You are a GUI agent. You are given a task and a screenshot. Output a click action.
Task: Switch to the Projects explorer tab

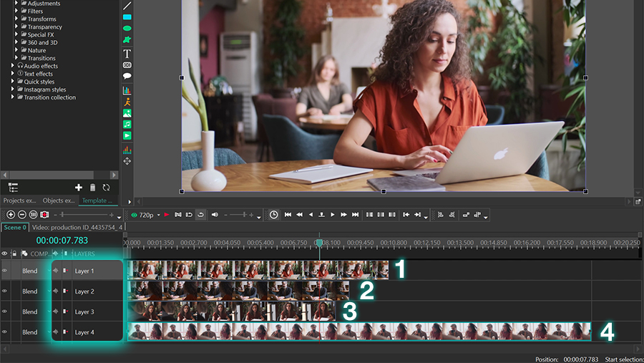19,201
